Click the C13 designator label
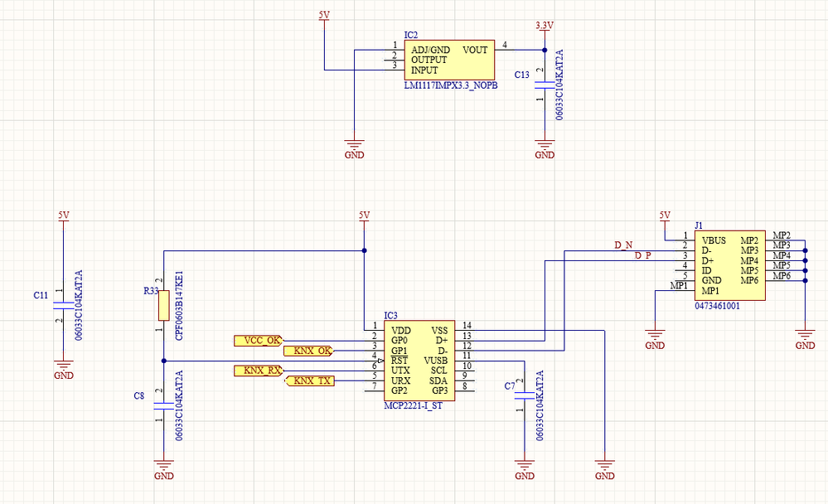Image resolution: width=828 pixels, height=504 pixels. pos(521,75)
